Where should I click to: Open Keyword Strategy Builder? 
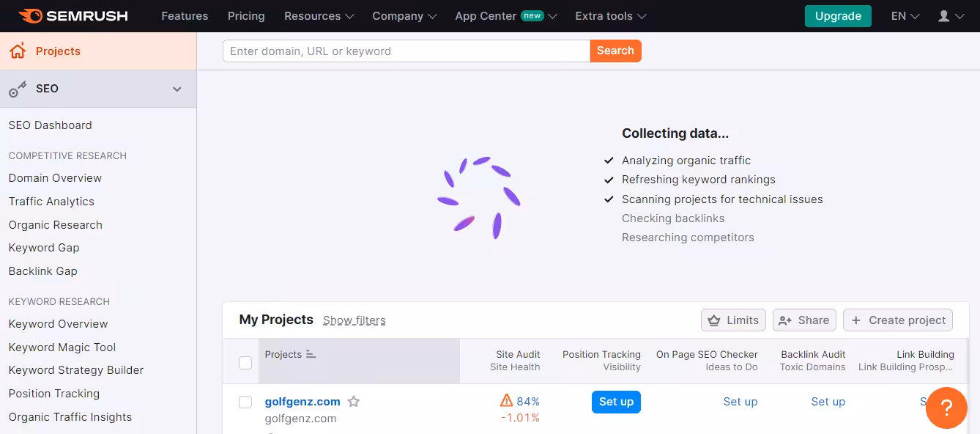tap(76, 370)
